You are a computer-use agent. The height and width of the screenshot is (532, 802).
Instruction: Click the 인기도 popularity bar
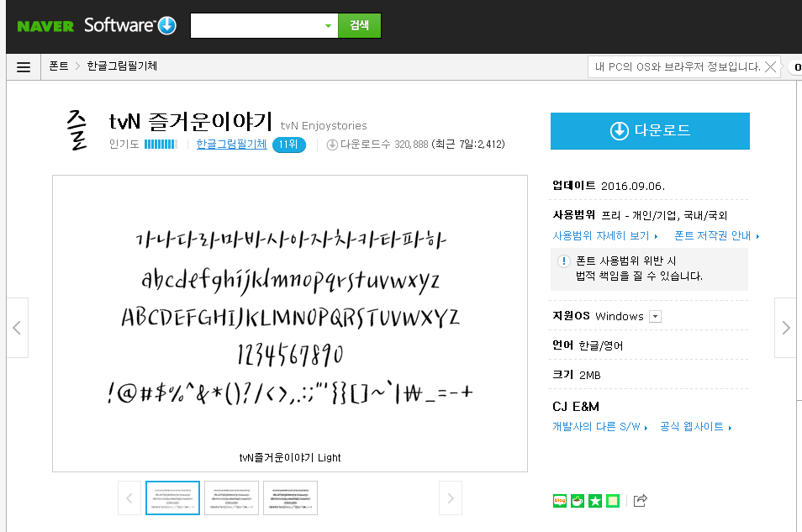(161, 145)
